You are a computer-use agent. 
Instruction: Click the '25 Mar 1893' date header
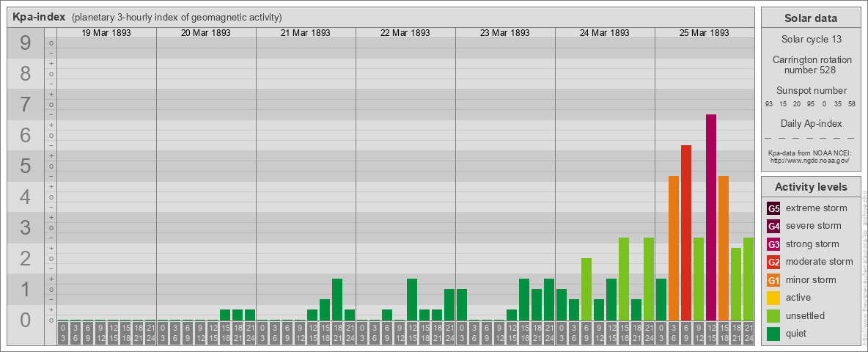(x=704, y=33)
